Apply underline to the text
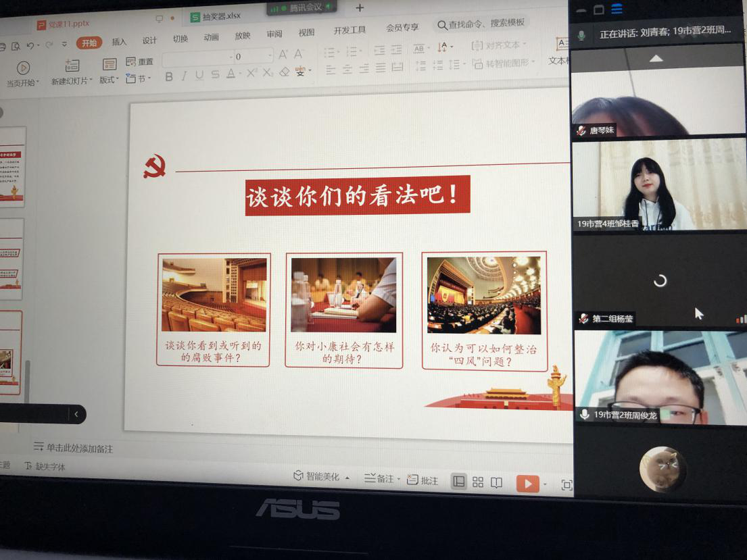This screenshot has height=560, width=747. pyautogui.click(x=199, y=75)
